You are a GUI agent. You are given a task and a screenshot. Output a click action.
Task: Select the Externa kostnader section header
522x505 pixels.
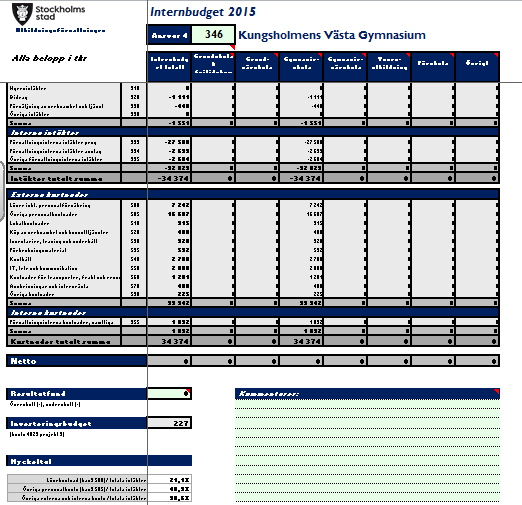pyautogui.click(x=49, y=194)
